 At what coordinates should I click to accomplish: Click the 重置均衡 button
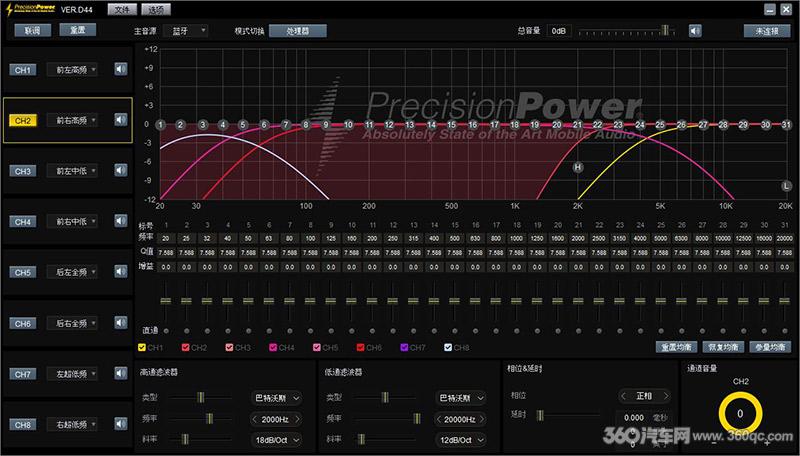[x=677, y=347]
